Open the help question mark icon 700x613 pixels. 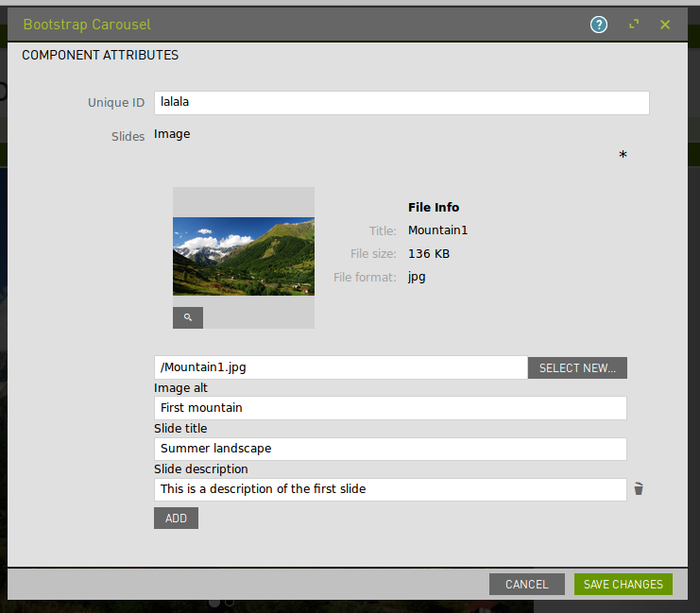point(599,25)
